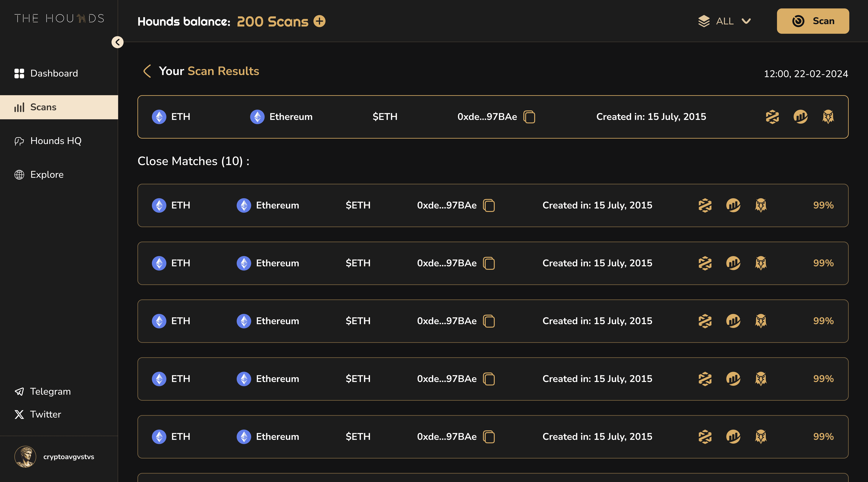Copy the address in the third close match
868x482 pixels.
489,321
